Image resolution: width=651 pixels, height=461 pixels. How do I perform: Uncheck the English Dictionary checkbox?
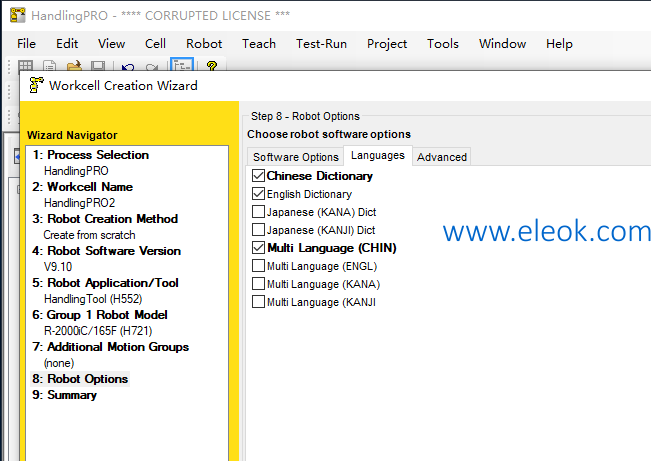258,194
